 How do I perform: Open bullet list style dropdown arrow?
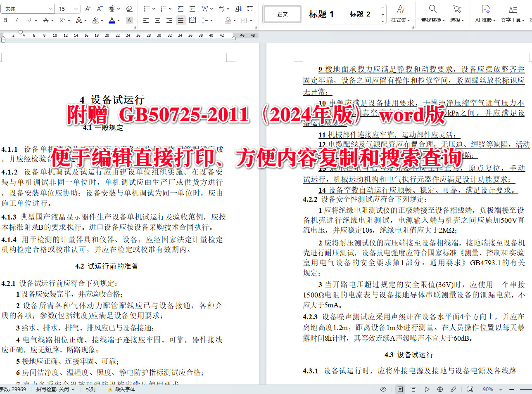point(154,9)
